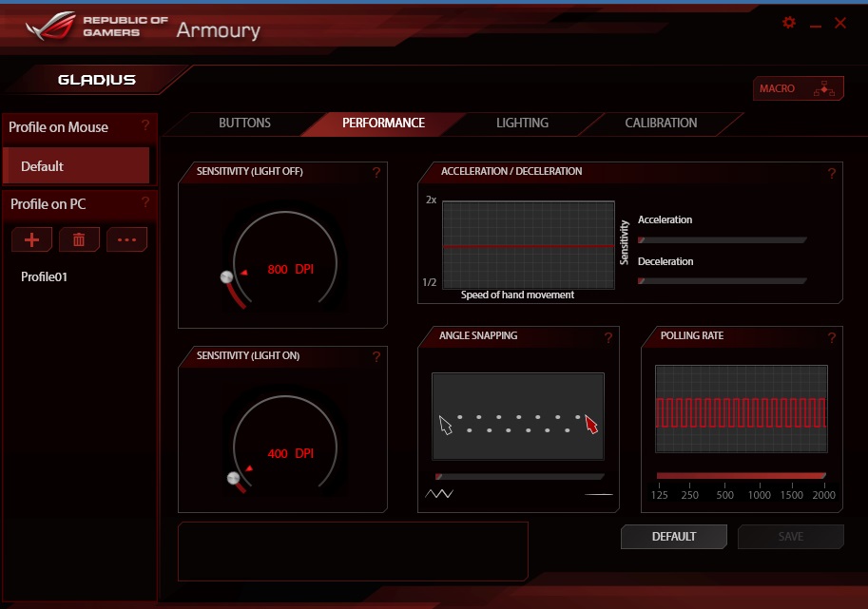Open more profile options ellipsis button
868x609 pixels.
pos(126,239)
